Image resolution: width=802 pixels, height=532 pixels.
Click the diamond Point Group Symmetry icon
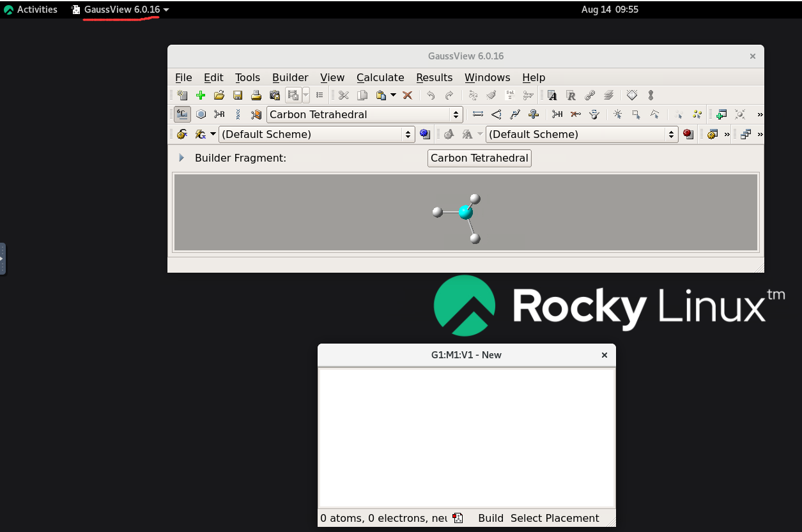tap(632, 95)
